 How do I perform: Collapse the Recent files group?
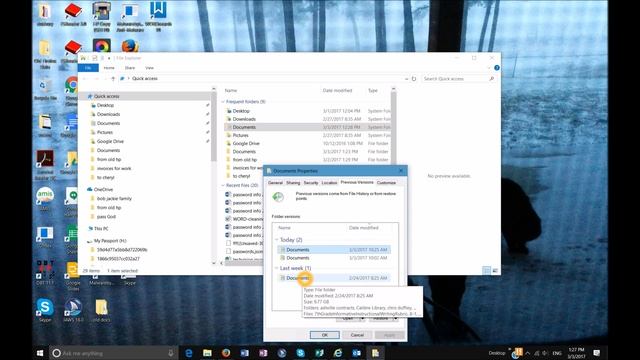[223, 185]
